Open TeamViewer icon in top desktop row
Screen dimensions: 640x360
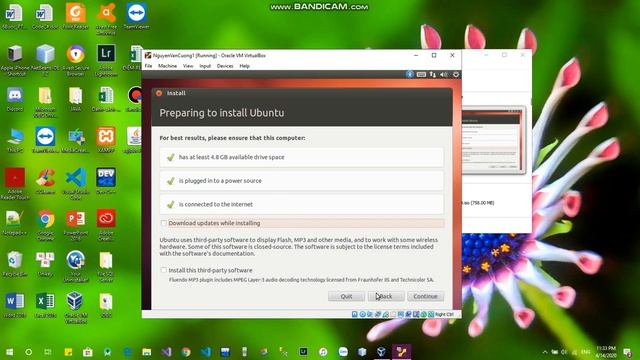(136, 17)
